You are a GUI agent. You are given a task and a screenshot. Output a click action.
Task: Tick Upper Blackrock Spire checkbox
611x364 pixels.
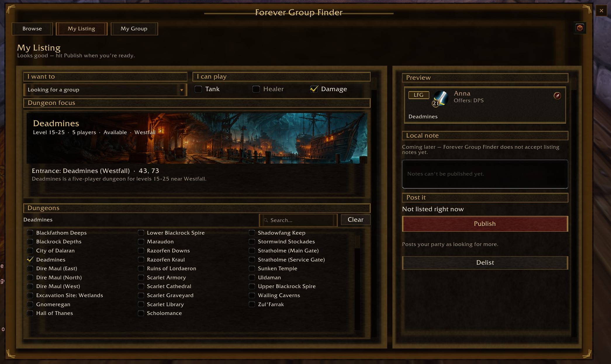(x=252, y=286)
